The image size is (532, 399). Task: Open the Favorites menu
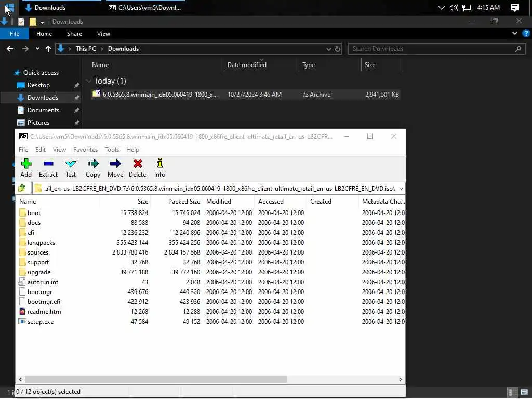click(86, 149)
